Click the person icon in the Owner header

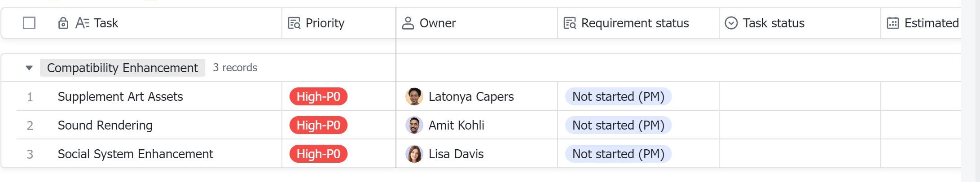point(408,23)
